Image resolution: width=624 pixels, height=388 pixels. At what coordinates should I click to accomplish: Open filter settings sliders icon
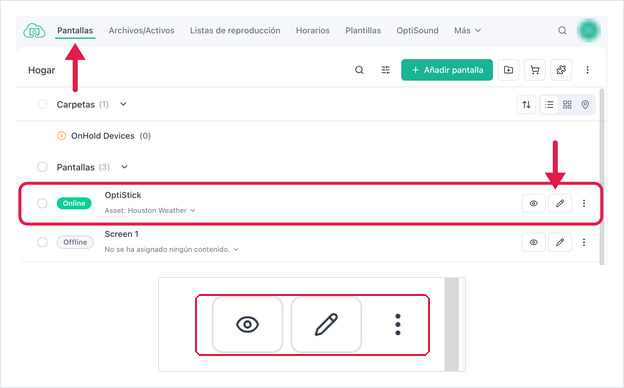[x=386, y=70]
